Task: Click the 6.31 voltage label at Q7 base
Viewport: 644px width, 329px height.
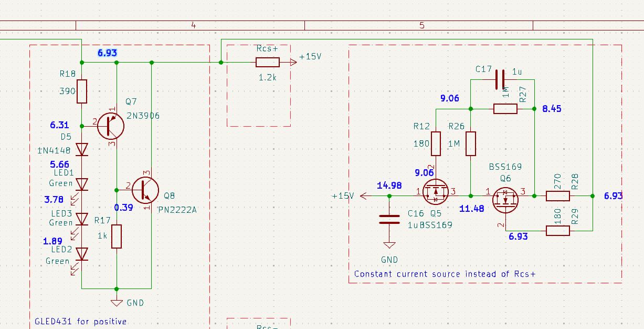Action: 59,125
